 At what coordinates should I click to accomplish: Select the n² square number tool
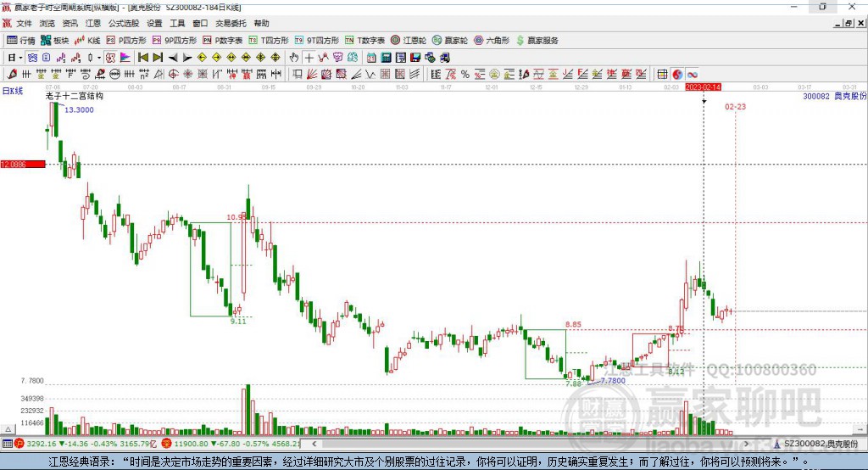[x=144, y=74]
